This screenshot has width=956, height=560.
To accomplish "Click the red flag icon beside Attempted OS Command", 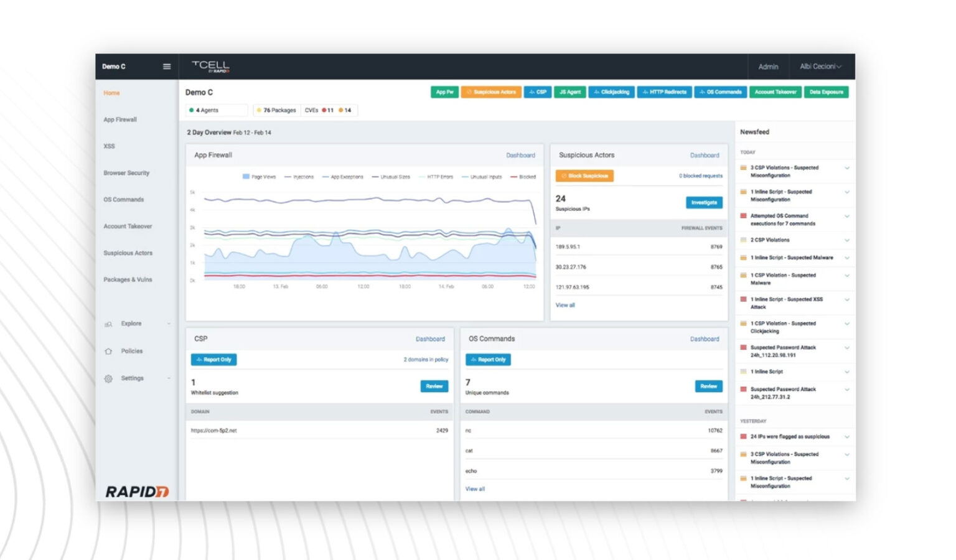I will coord(743,216).
